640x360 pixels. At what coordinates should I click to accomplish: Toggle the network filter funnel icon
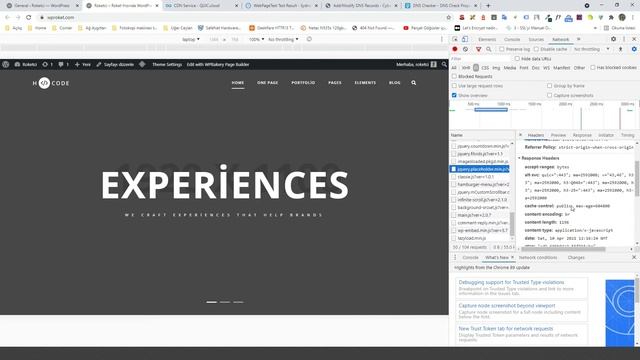point(478,49)
